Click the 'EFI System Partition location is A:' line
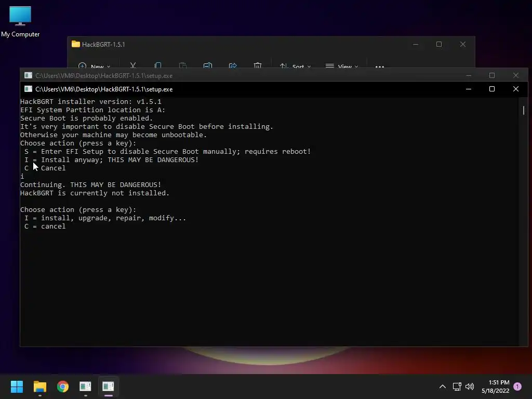532x399 pixels. click(x=92, y=110)
